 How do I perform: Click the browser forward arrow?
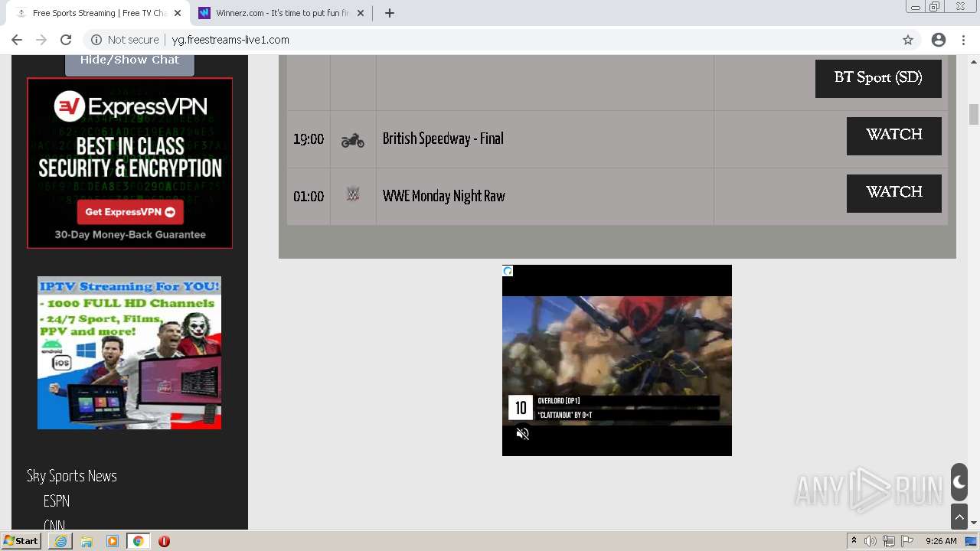click(41, 40)
